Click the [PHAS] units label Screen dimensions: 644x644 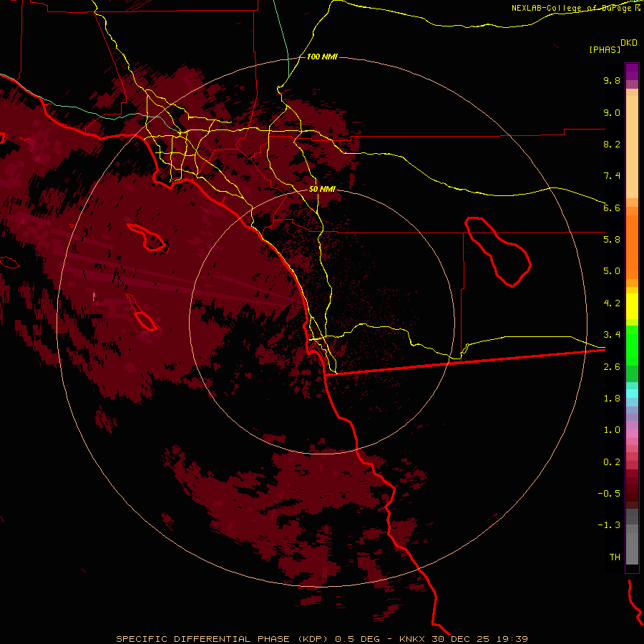point(605,50)
